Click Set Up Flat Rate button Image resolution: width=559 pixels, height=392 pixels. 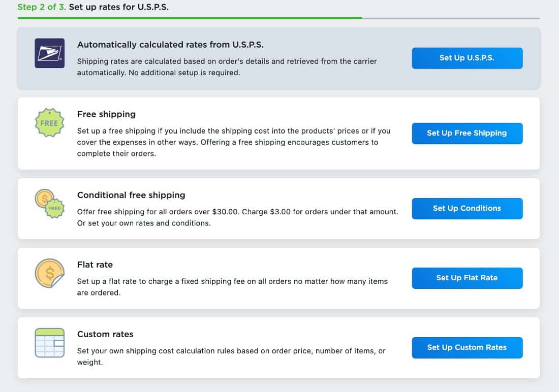pyautogui.click(x=467, y=278)
